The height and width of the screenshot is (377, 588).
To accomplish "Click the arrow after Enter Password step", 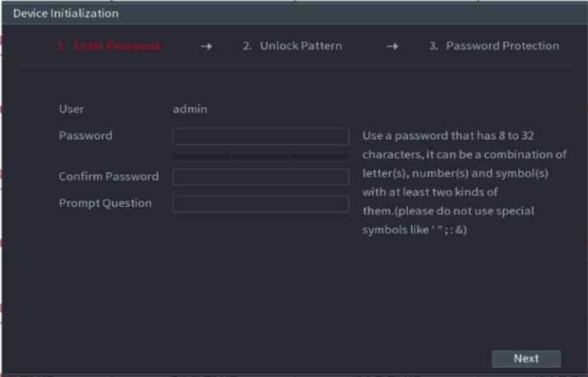I will pyautogui.click(x=206, y=46).
